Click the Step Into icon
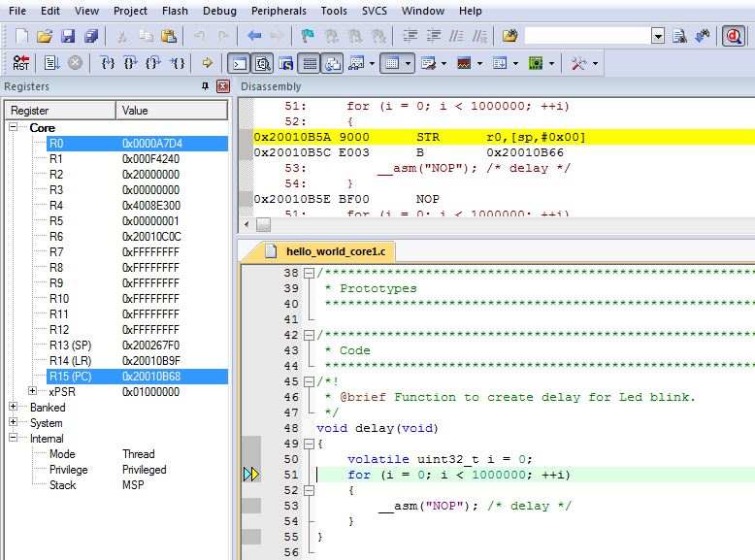The image size is (755, 560). [108, 63]
